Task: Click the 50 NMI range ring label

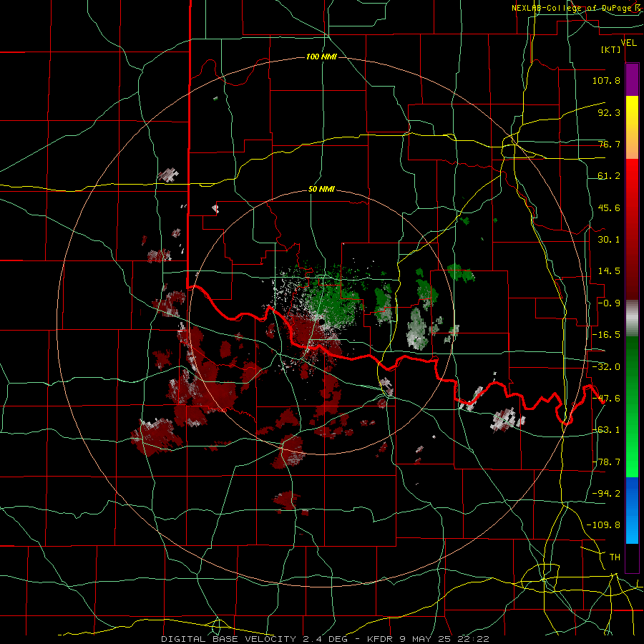Action: click(x=321, y=190)
